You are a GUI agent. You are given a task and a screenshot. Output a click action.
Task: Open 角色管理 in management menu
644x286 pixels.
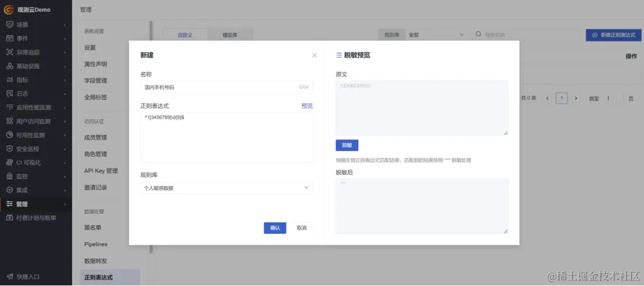(x=95, y=154)
